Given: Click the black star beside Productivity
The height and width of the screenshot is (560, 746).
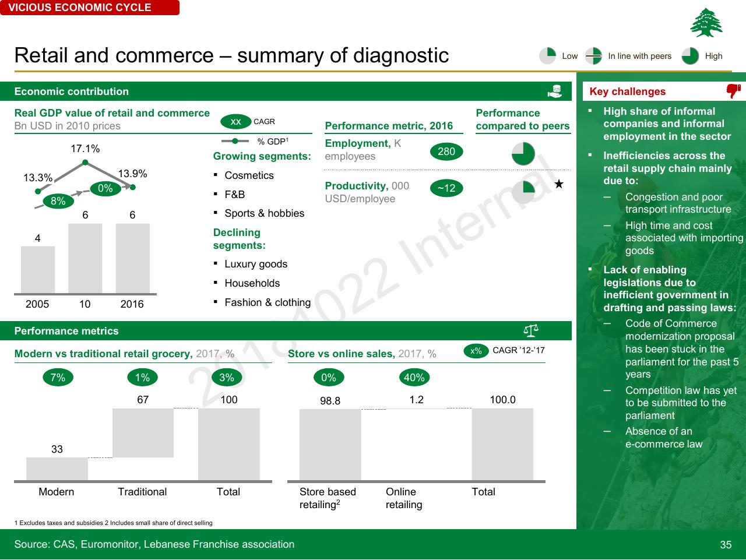Looking at the screenshot, I should click(559, 184).
